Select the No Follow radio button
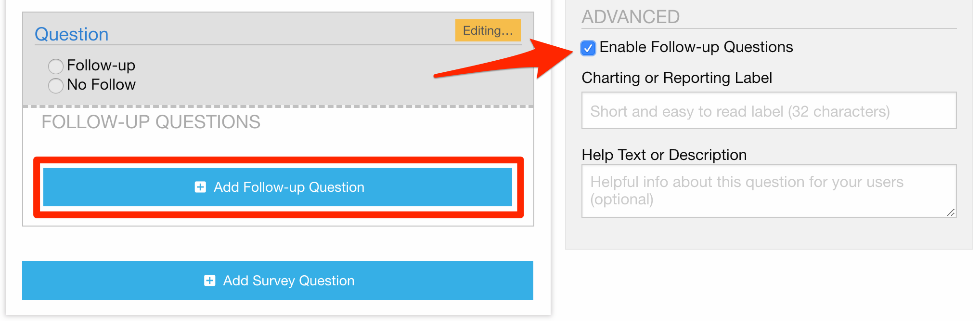Image resolution: width=980 pixels, height=321 pixels. pyautogui.click(x=56, y=85)
